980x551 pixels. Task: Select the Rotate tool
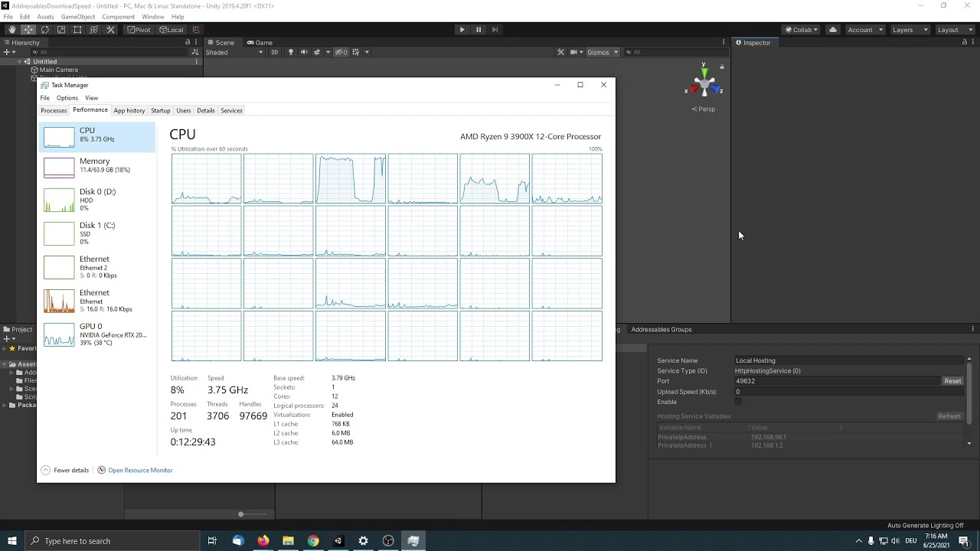[x=44, y=29]
